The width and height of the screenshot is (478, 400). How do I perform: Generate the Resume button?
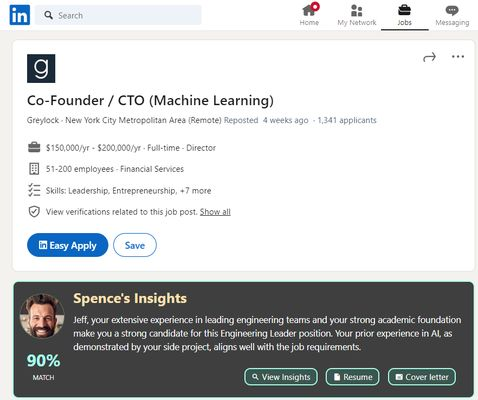click(353, 377)
